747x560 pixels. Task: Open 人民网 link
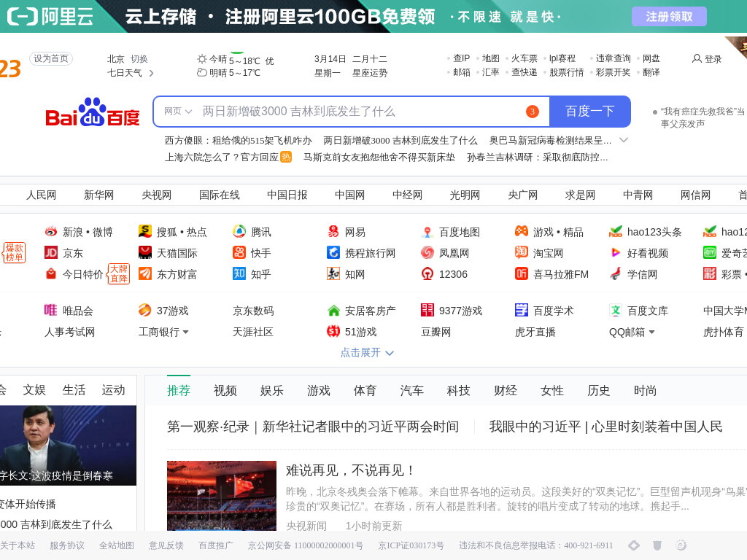tap(41, 195)
